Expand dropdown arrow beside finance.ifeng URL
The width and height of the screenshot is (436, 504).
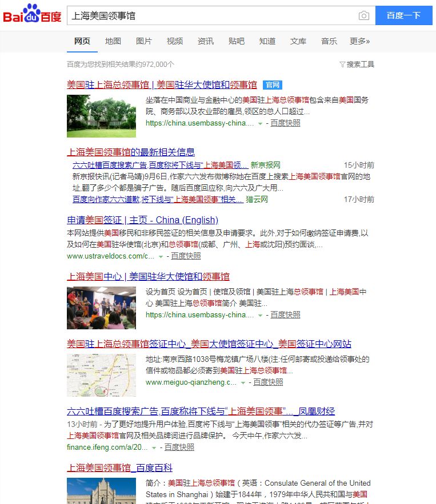154,447
